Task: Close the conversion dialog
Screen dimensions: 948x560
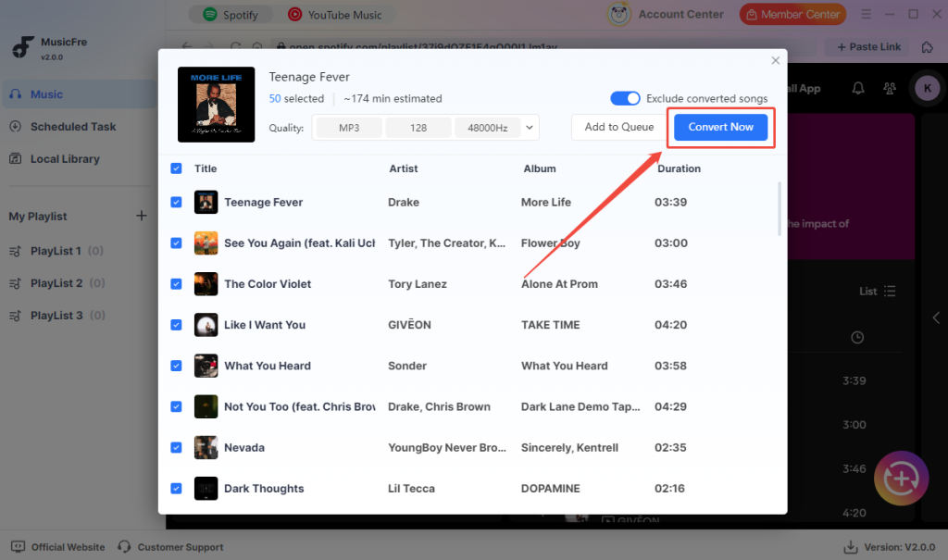Action: click(775, 60)
